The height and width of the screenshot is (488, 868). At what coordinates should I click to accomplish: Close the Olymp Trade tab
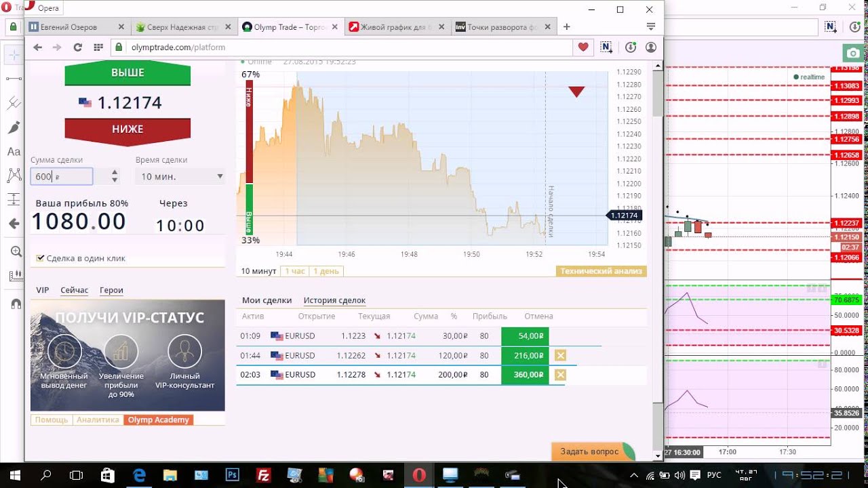point(334,27)
